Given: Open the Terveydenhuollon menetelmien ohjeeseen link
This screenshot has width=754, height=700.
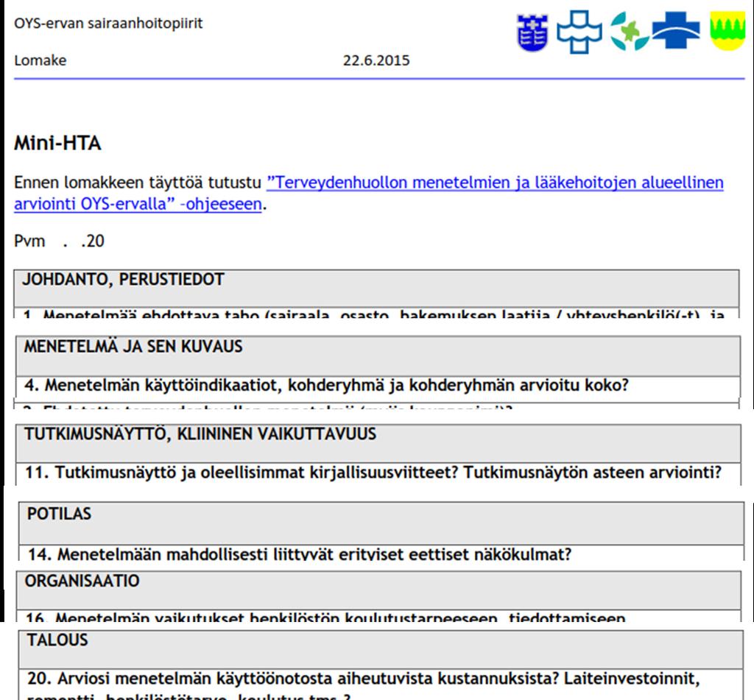Looking at the screenshot, I should (x=369, y=194).
